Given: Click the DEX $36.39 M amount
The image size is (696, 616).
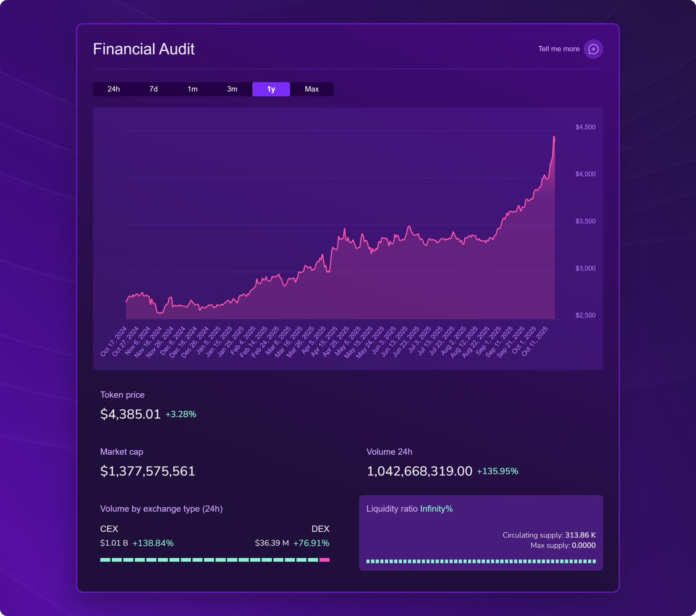Looking at the screenshot, I should pos(272,543).
